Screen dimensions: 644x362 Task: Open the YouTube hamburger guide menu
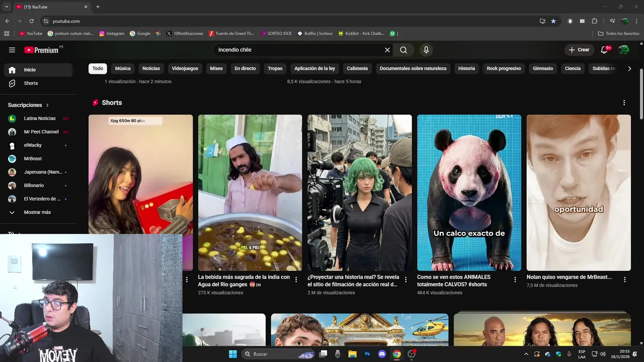12,50
